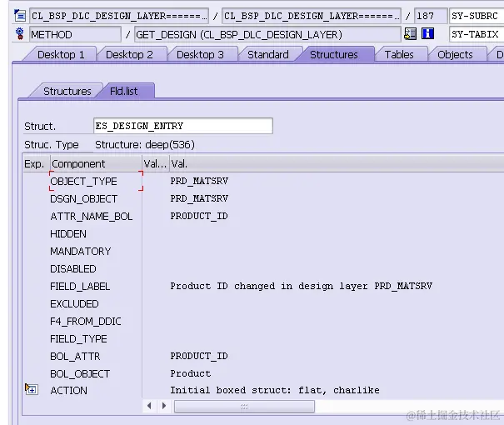504x425 pixels.
Task: Expand the ACTION component row
Action: point(32,389)
